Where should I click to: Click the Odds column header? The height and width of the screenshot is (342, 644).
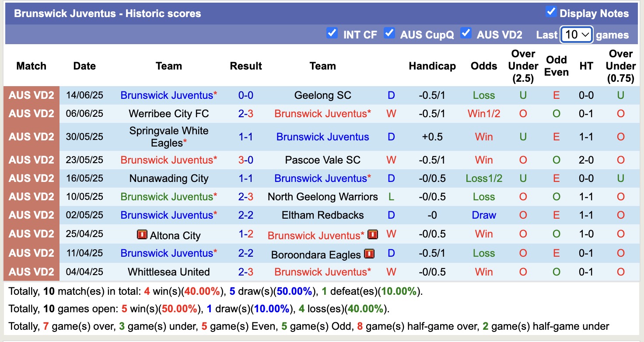(483, 66)
